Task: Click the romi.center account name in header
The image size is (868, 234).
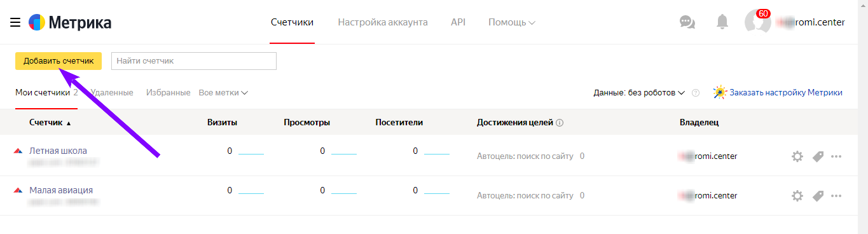Action: click(811, 22)
